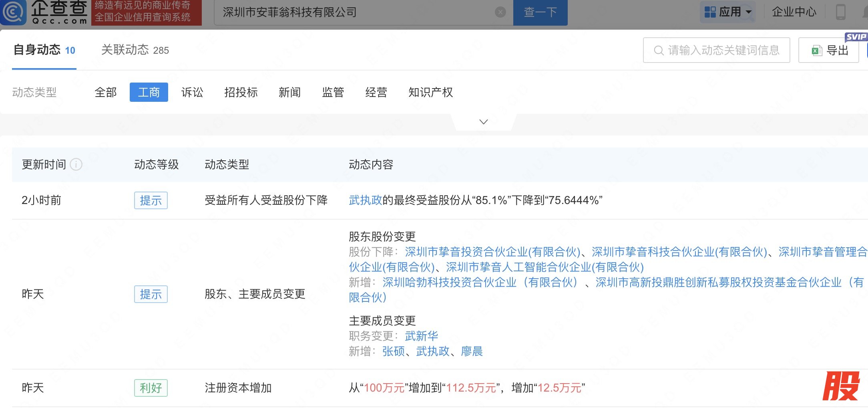Select the 全部 dynamic type filter
Image resolution: width=868 pixels, height=408 pixels.
click(106, 93)
